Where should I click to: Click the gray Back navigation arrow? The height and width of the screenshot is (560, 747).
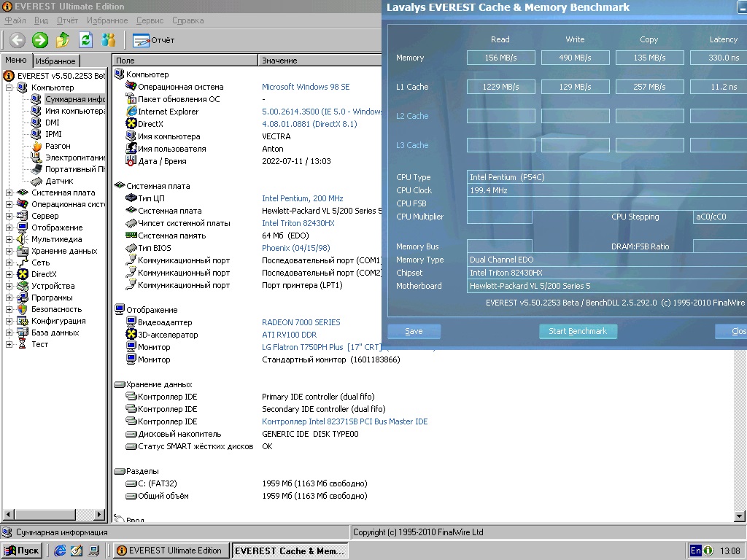18,40
